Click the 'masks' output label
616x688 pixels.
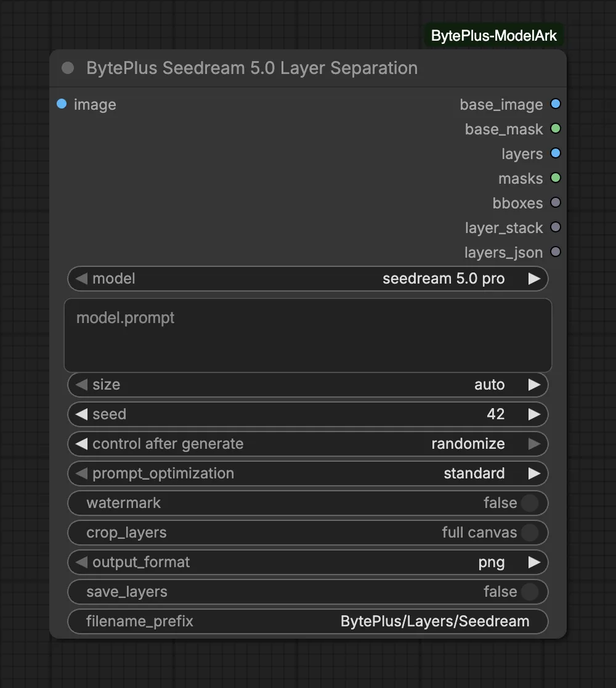(x=521, y=179)
